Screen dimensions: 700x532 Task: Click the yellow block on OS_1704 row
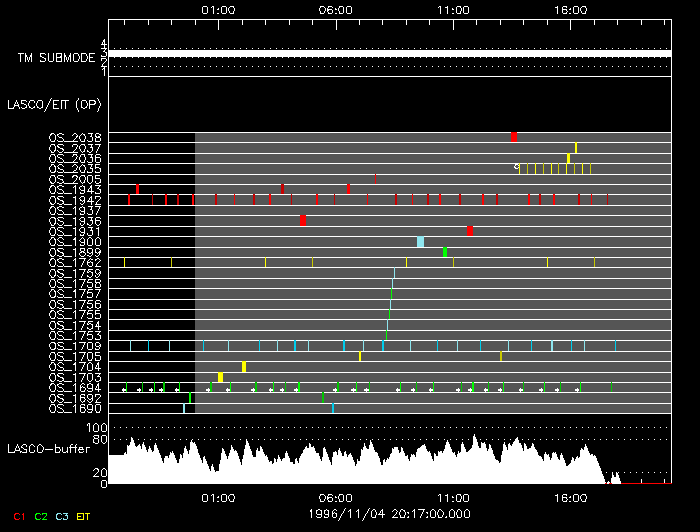pyautogui.click(x=244, y=367)
